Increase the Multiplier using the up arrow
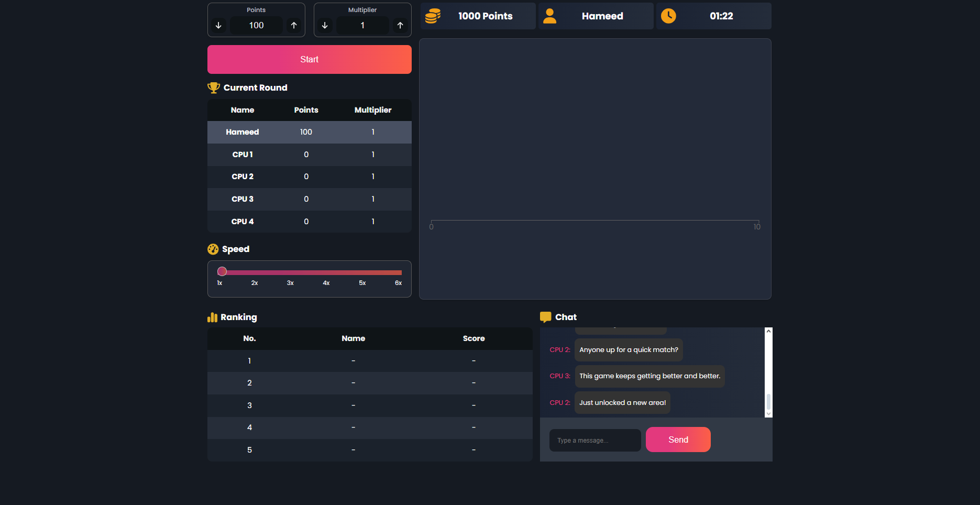 coord(400,25)
